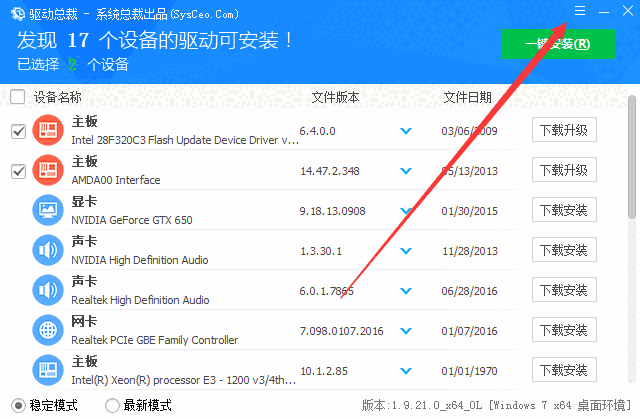Click the 显卡 category label
This screenshot has width=640, height=419.
[x=84, y=201]
